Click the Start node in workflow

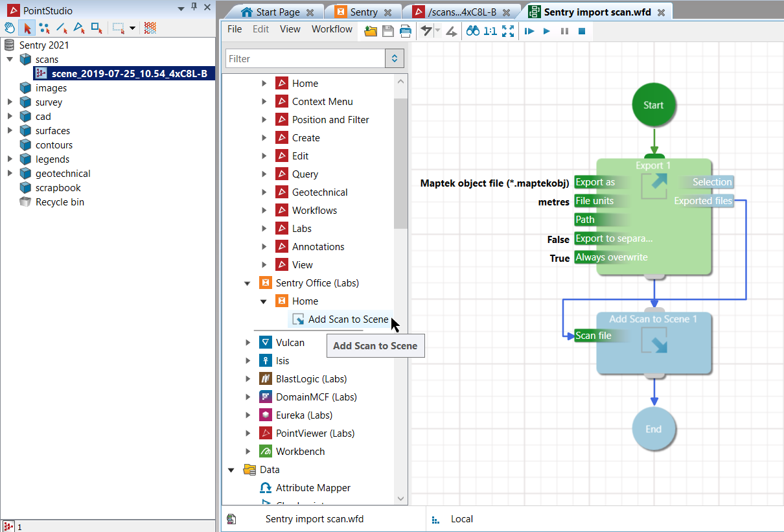(653, 105)
